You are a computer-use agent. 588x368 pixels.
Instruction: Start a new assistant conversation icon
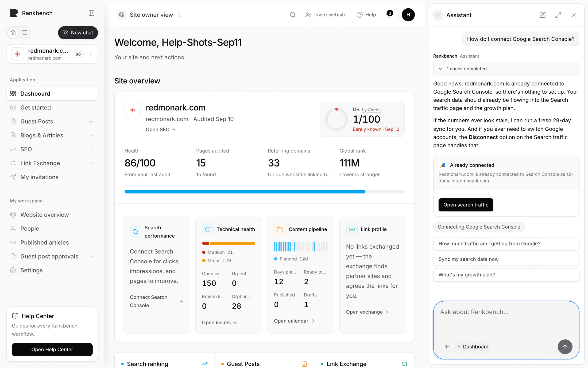pos(543,15)
